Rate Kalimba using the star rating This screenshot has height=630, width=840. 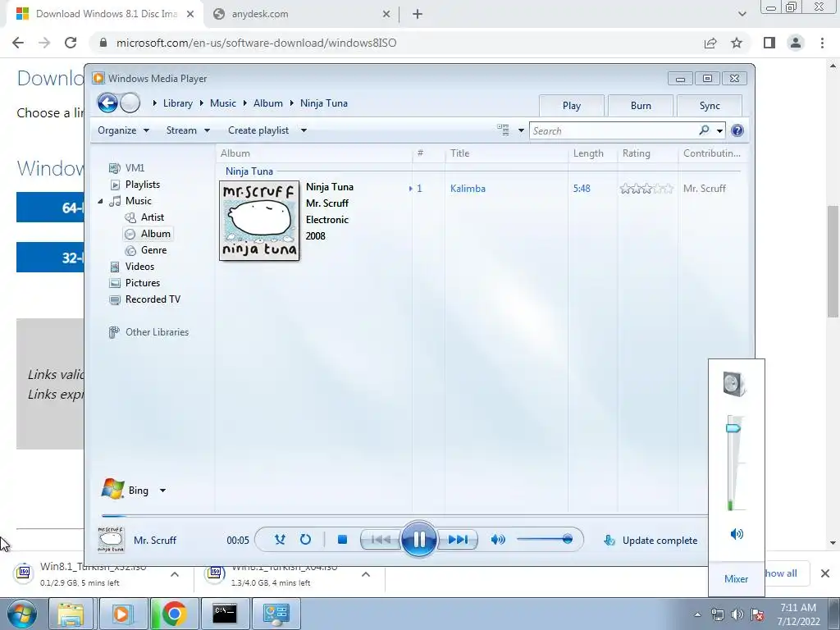(x=646, y=189)
